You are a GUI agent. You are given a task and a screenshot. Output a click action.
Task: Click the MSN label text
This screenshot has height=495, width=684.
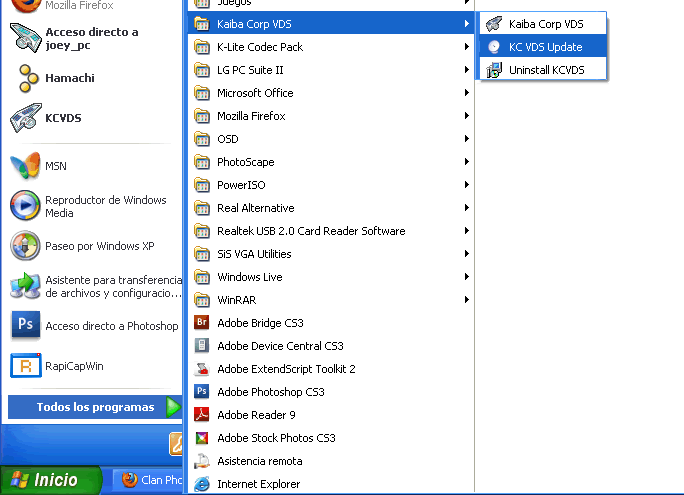[x=56, y=166]
